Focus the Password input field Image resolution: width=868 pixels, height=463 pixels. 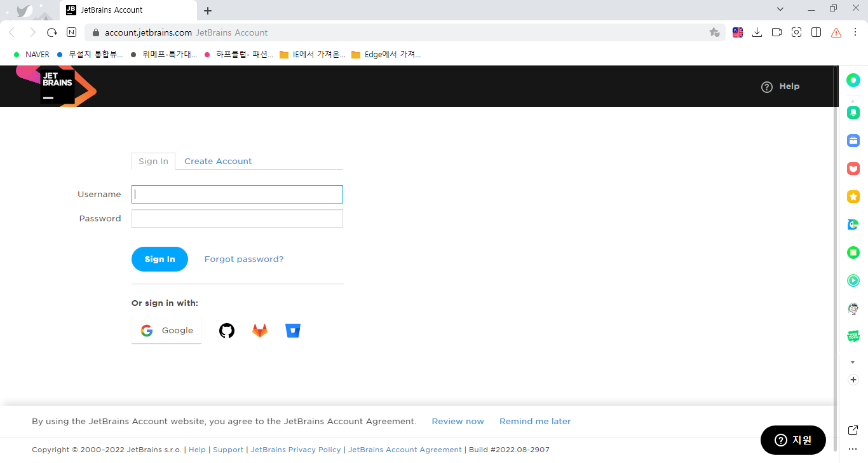[237, 219]
